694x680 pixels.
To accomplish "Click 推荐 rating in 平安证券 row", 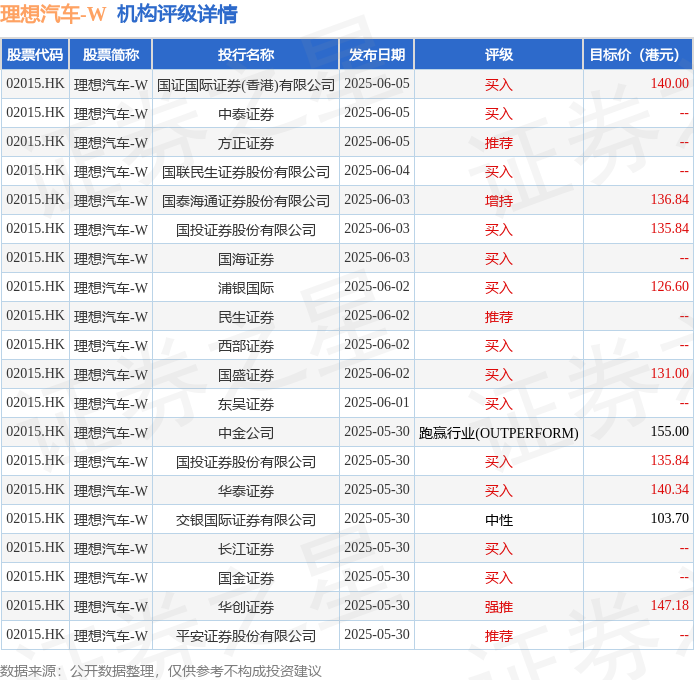I will pos(499,636).
